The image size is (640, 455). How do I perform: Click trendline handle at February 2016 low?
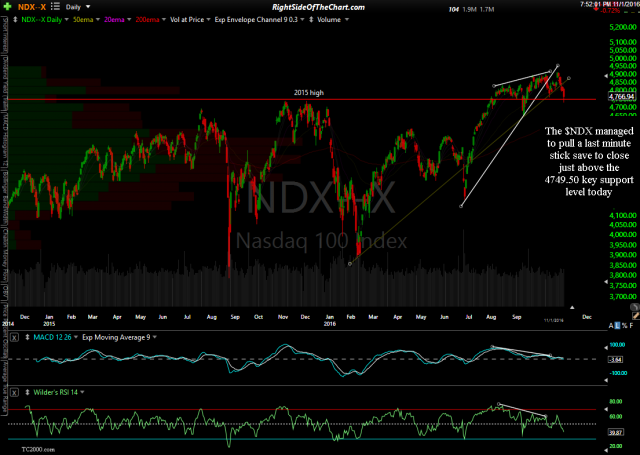pyautogui.click(x=350, y=264)
